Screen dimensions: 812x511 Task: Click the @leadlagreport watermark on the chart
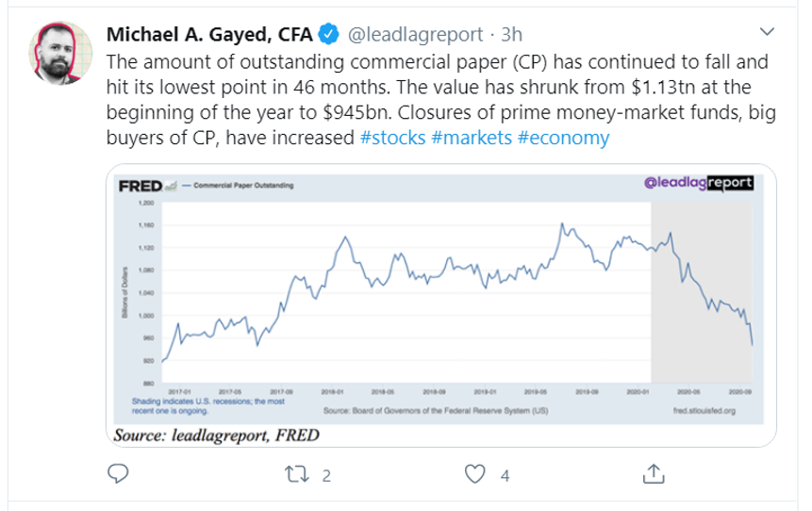pos(699,184)
